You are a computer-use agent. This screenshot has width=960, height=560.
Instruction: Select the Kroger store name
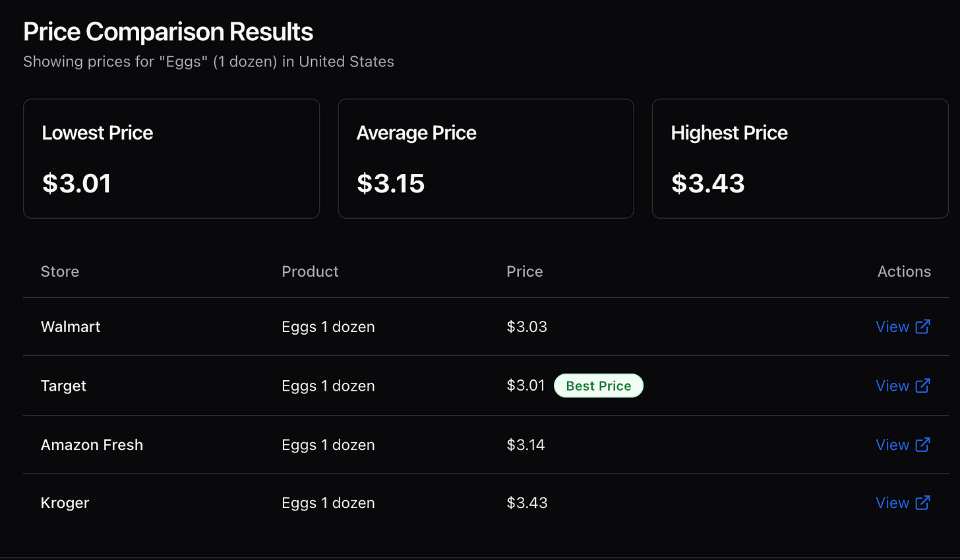coord(65,503)
